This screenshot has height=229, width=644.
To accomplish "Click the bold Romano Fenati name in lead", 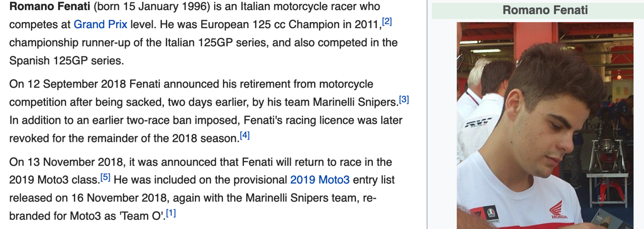I will point(50,6).
